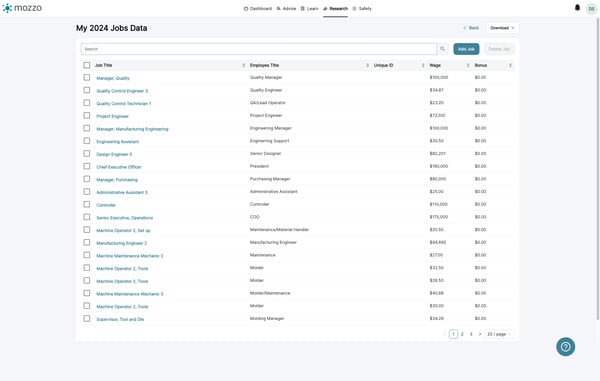Check the Engineering Assistant row checkbox
The image size is (600, 381).
[x=87, y=141]
